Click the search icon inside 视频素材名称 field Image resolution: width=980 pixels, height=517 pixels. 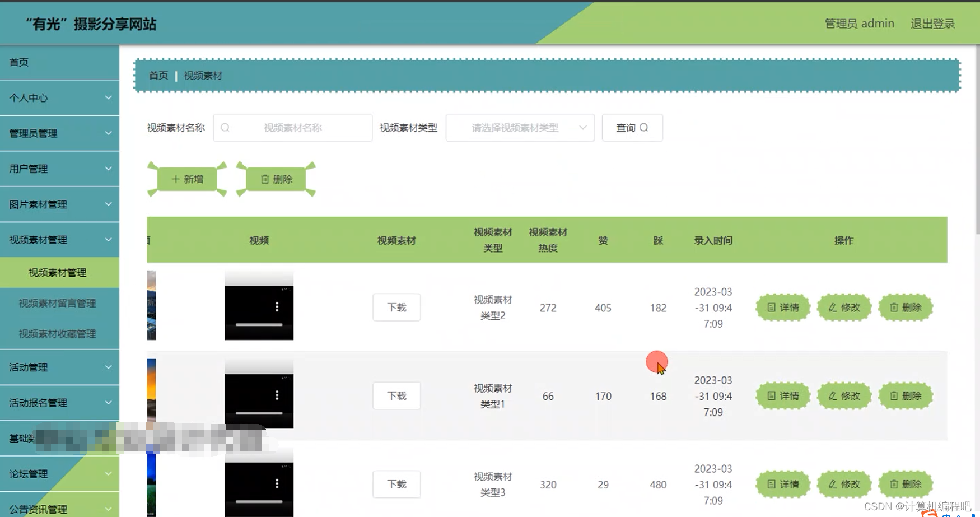[225, 128]
